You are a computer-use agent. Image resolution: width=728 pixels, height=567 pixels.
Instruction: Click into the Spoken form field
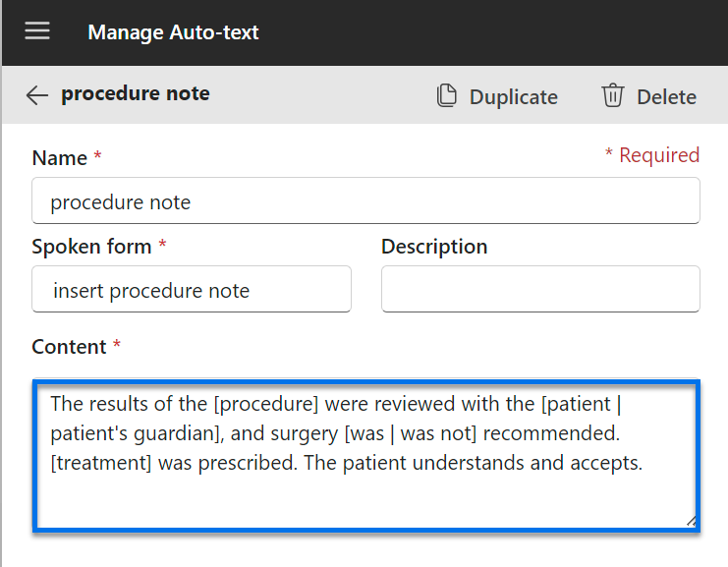(x=192, y=290)
